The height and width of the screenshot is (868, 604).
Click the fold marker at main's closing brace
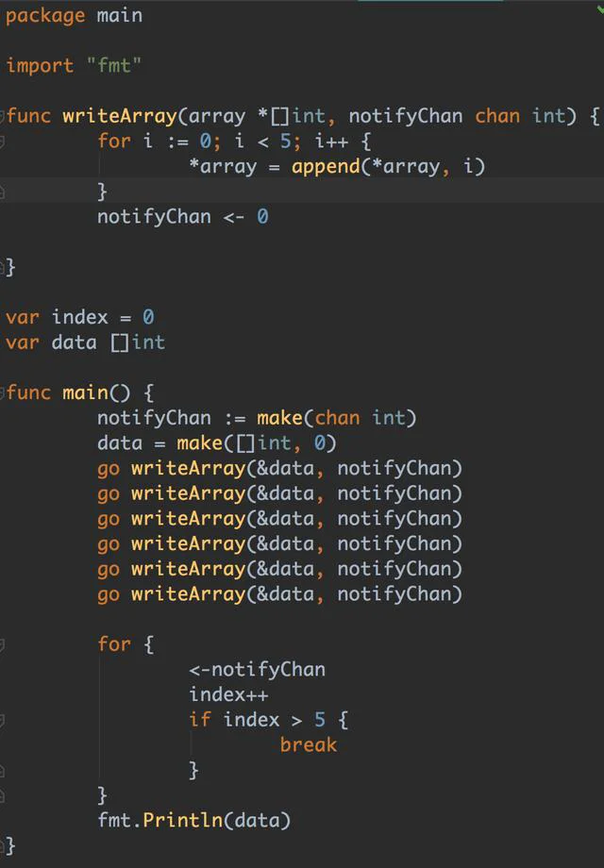[x=2, y=845]
